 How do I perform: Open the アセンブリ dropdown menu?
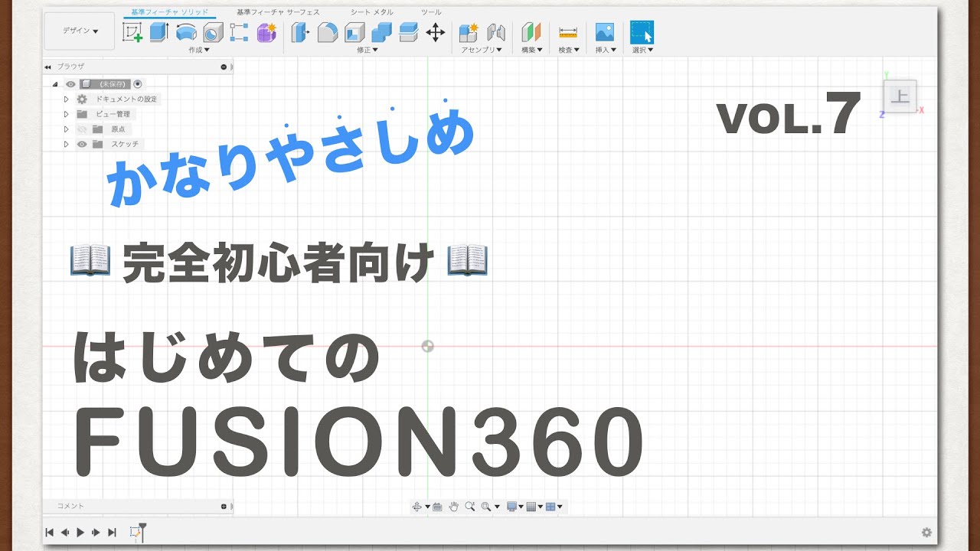click(x=482, y=50)
